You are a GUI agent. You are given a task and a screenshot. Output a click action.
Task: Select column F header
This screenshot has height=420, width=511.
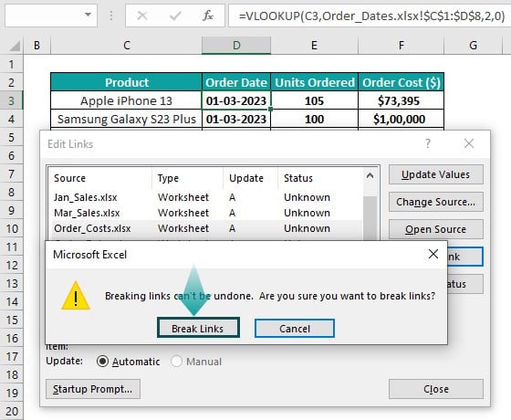(x=401, y=46)
